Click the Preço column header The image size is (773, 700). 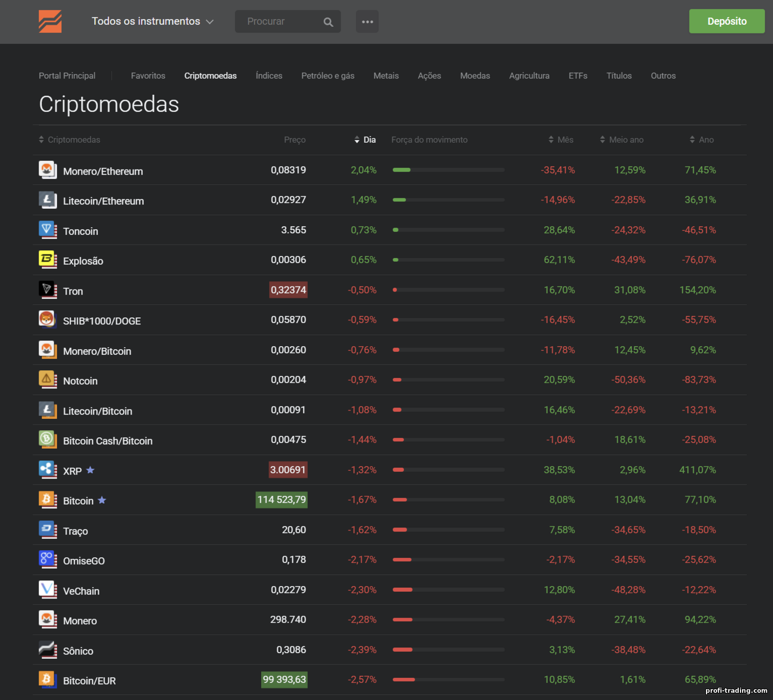(x=295, y=140)
